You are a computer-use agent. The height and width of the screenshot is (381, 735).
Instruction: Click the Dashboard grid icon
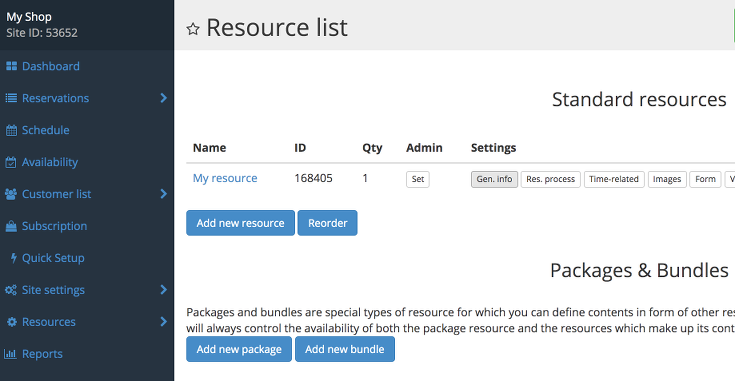click(x=11, y=66)
